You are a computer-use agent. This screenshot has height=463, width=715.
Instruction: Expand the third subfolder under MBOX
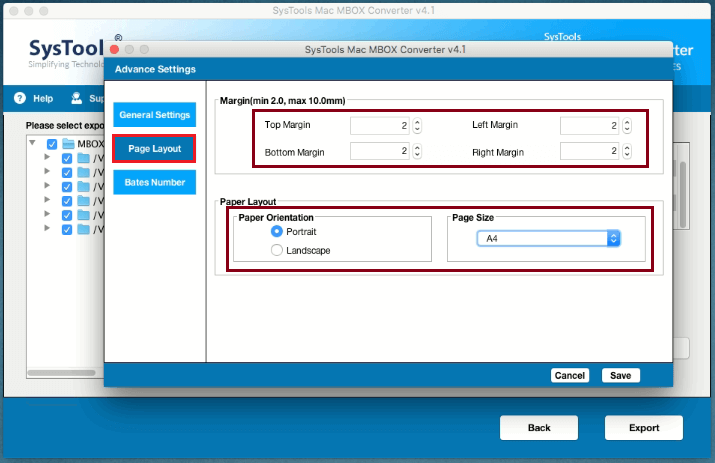(x=47, y=185)
